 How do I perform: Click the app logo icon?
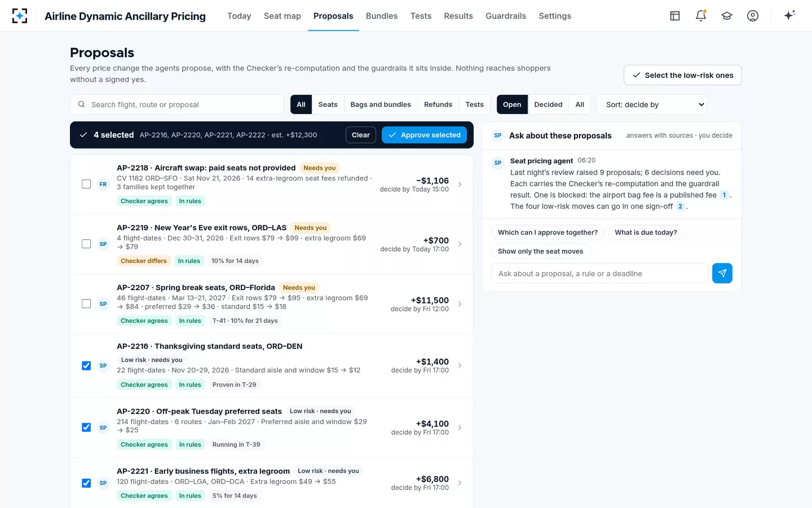(x=20, y=16)
